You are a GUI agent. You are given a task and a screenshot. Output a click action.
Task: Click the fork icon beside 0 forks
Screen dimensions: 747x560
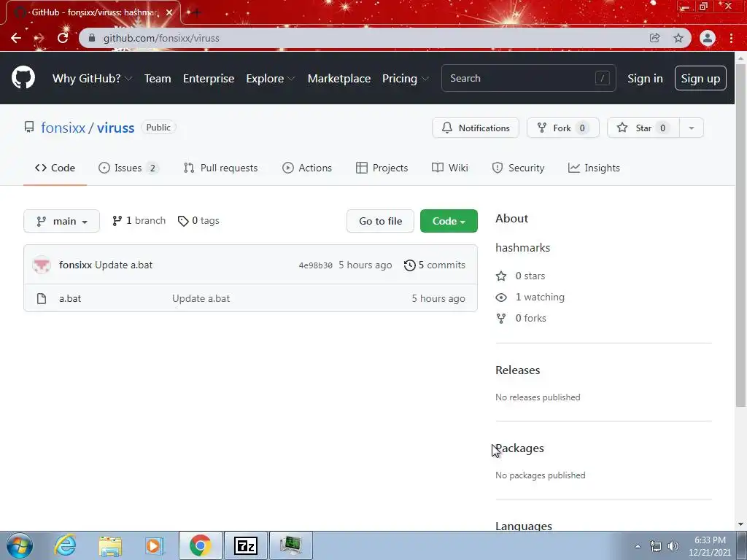501,319
